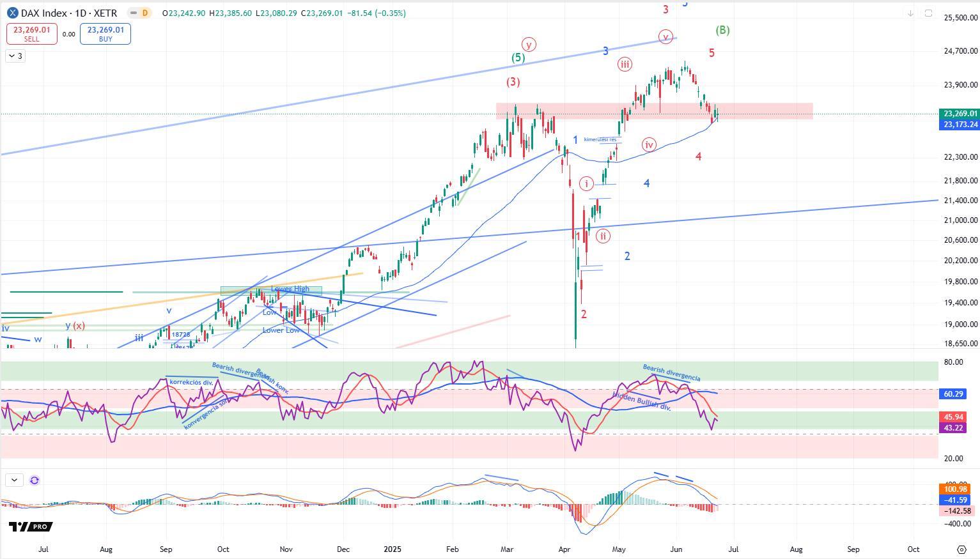Select 'korrekciós div.' label in RSI pane
Screen dimensions: 980x559
tap(191, 382)
